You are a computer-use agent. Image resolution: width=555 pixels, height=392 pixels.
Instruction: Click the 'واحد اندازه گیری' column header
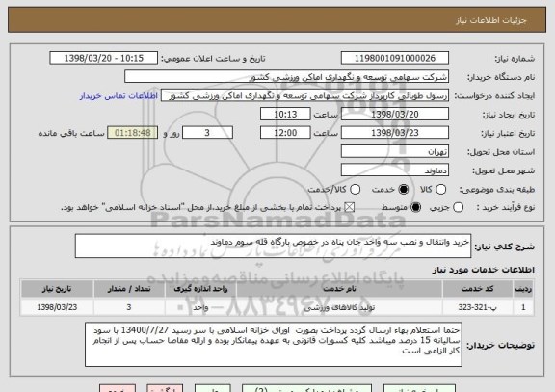200,289
